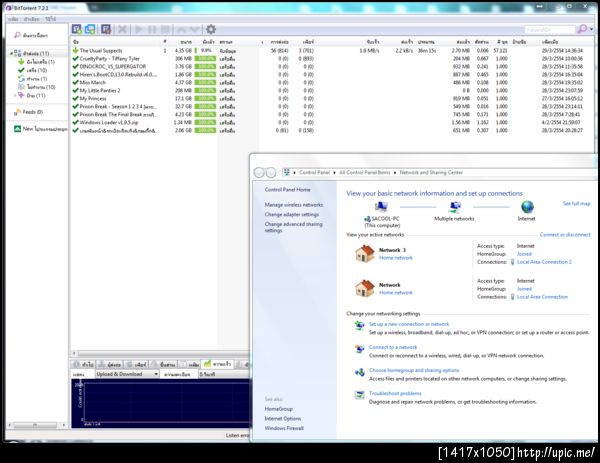The image size is (600, 463).
Task: Click Add Torrent from URL icon
Action: click(x=90, y=29)
